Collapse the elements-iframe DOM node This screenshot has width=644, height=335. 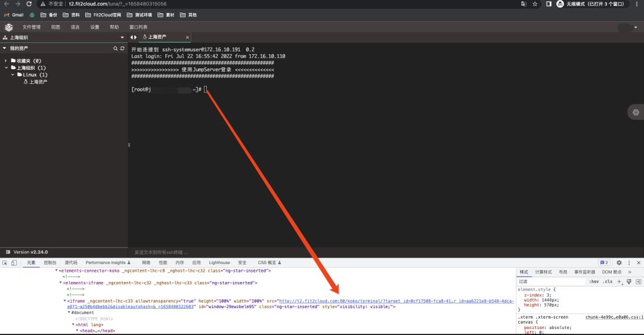pyautogui.click(x=60, y=283)
